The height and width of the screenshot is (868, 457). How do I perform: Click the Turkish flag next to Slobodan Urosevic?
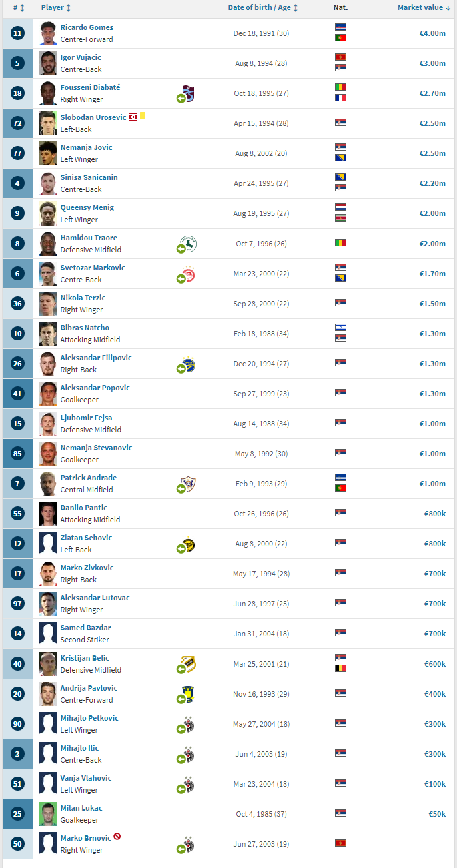(133, 117)
